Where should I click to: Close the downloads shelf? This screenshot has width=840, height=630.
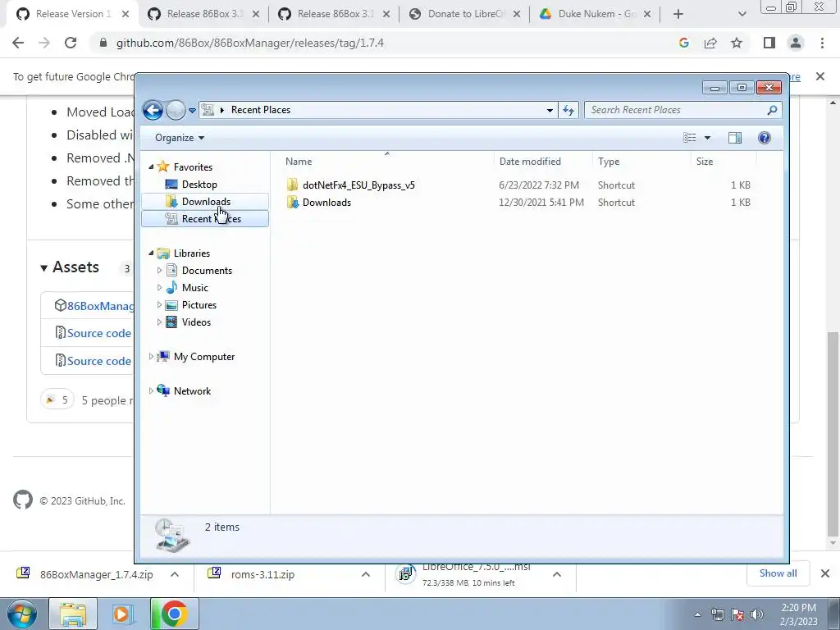pyautogui.click(x=825, y=573)
